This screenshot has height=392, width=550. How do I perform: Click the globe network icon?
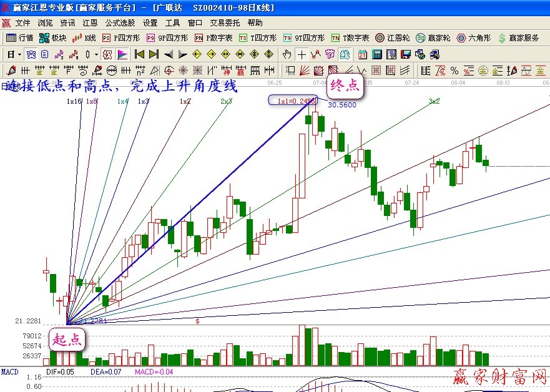click(420, 54)
